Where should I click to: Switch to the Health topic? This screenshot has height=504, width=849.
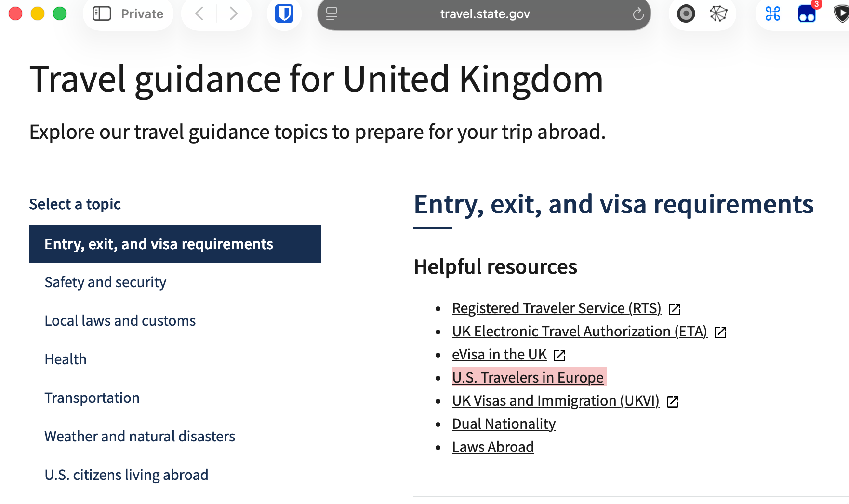[x=66, y=359]
